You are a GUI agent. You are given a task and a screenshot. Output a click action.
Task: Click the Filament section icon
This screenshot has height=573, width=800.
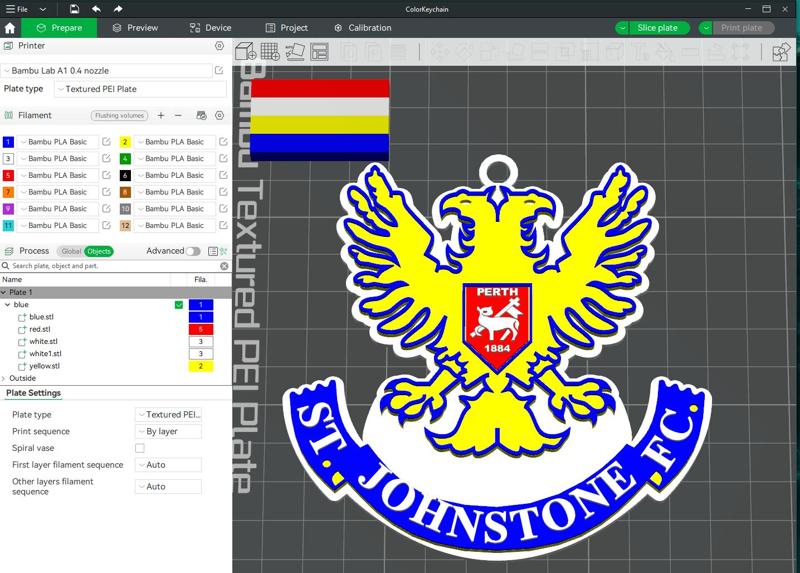(8, 116)
